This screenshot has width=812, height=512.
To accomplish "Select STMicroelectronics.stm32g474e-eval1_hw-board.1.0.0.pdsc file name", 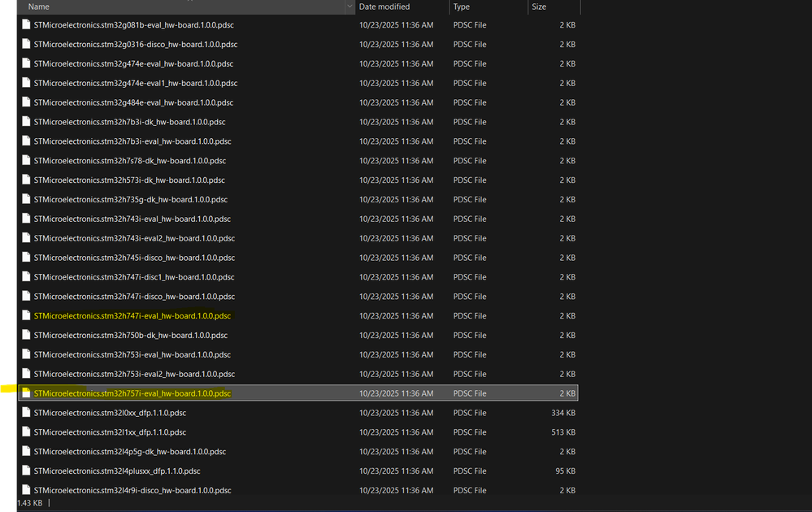I will (x=136, y=84).
